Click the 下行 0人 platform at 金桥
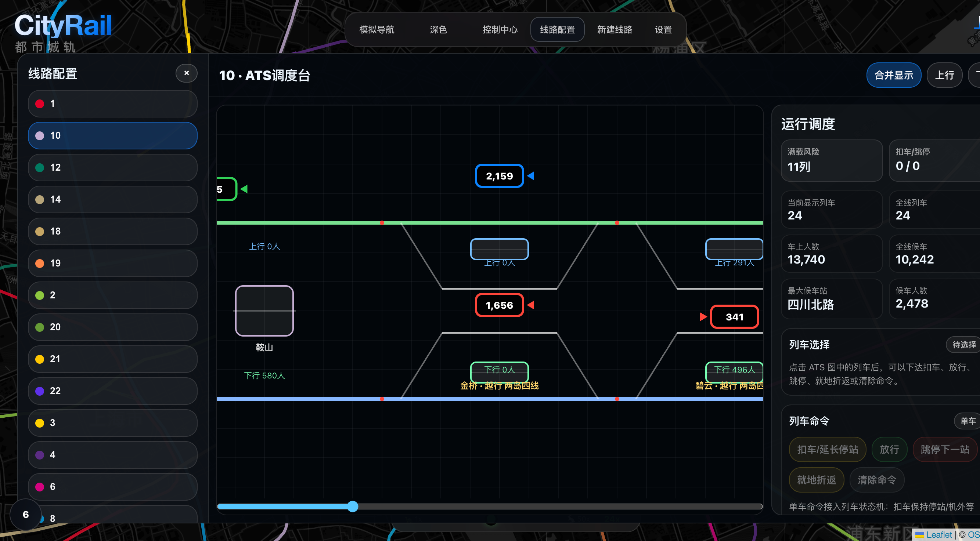The height and width of the screenshot is (541, 980). click(x=499, y=372)
